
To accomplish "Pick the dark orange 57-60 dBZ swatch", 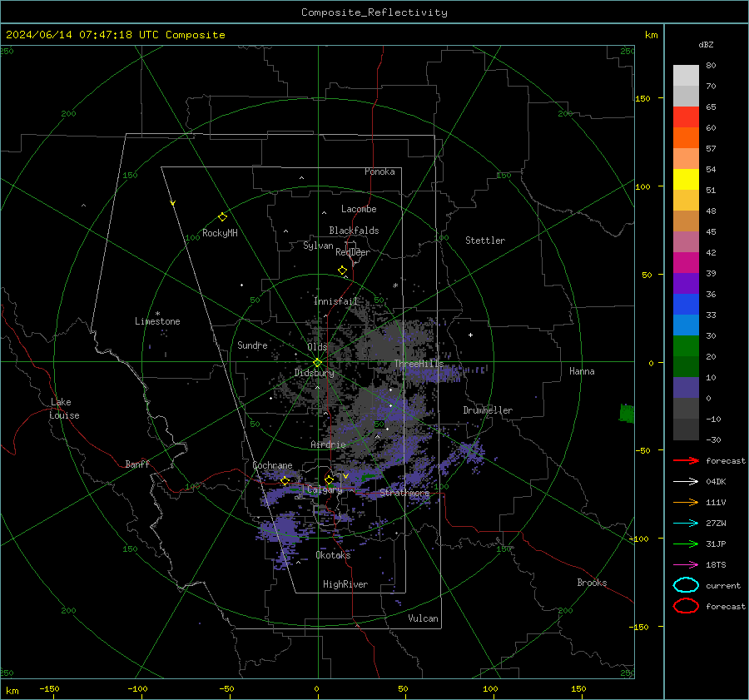I will (x=686, y=137).
